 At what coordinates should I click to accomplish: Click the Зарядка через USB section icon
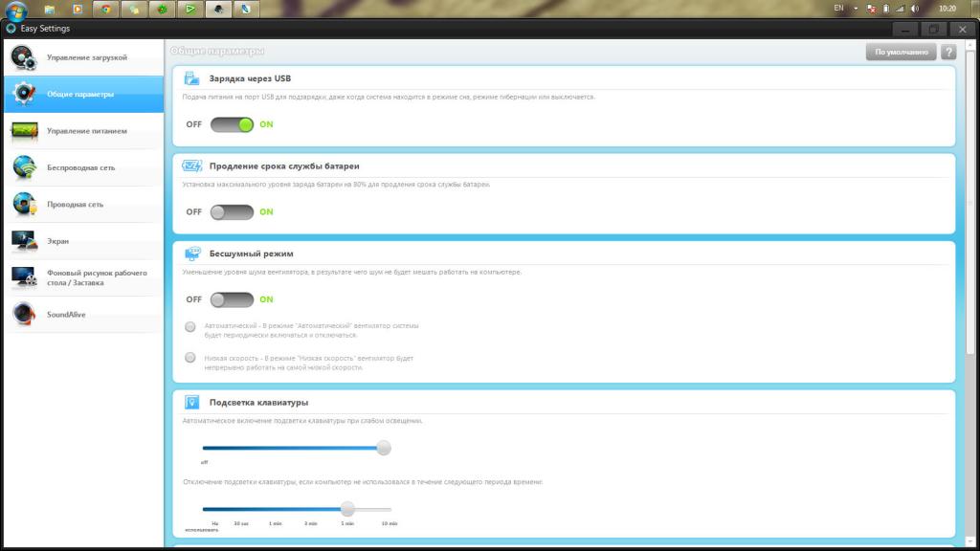click(x=191, y=78)
